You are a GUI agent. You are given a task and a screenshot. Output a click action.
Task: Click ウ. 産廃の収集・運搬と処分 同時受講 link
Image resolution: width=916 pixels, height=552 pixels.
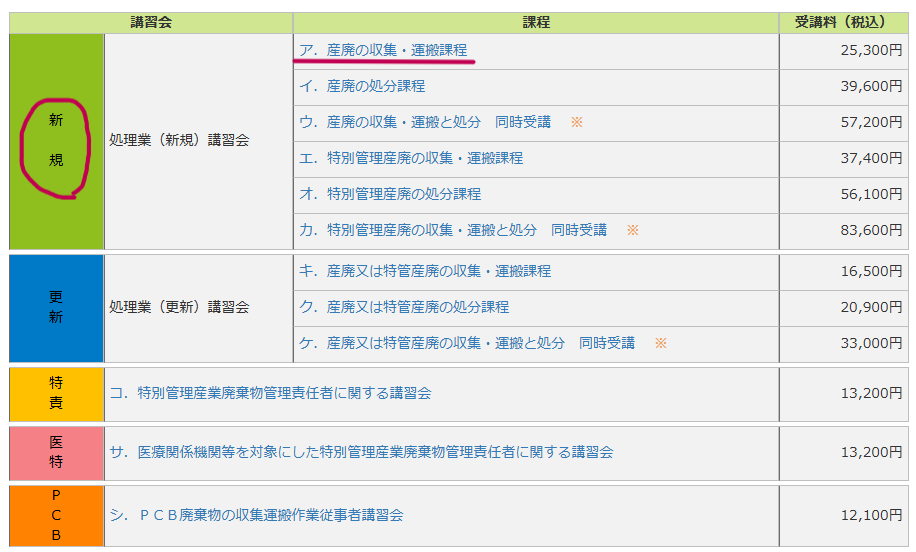coord(425,122)
